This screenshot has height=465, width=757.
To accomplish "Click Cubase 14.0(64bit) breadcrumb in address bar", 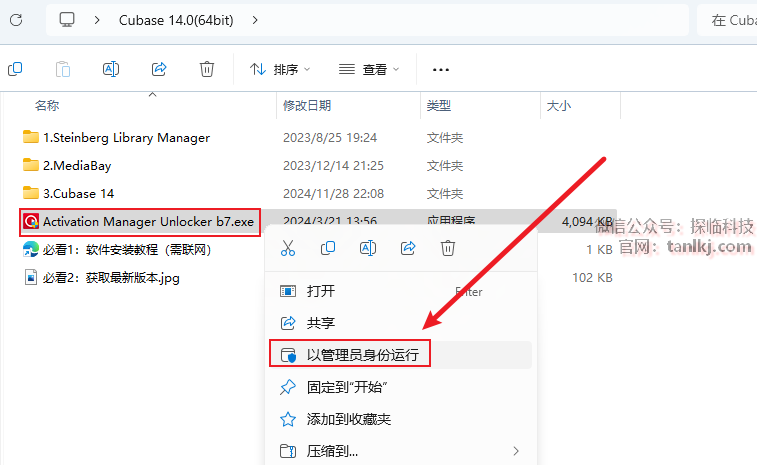I will [x=176, y=20].
